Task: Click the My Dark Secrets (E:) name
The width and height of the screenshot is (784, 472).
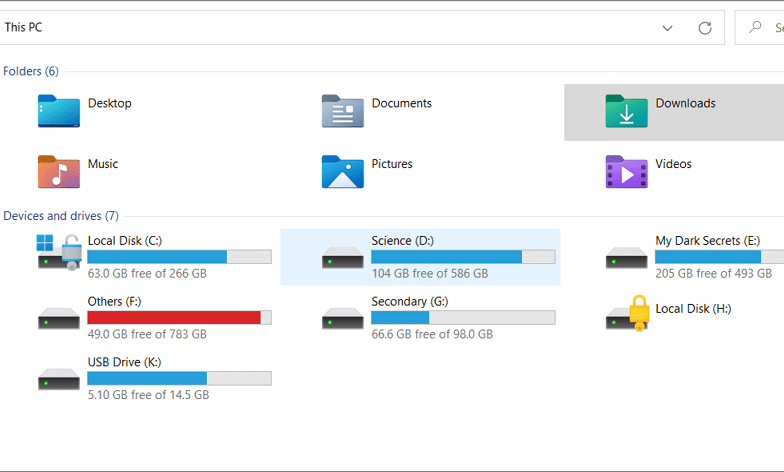Action: tap(708, 240)
